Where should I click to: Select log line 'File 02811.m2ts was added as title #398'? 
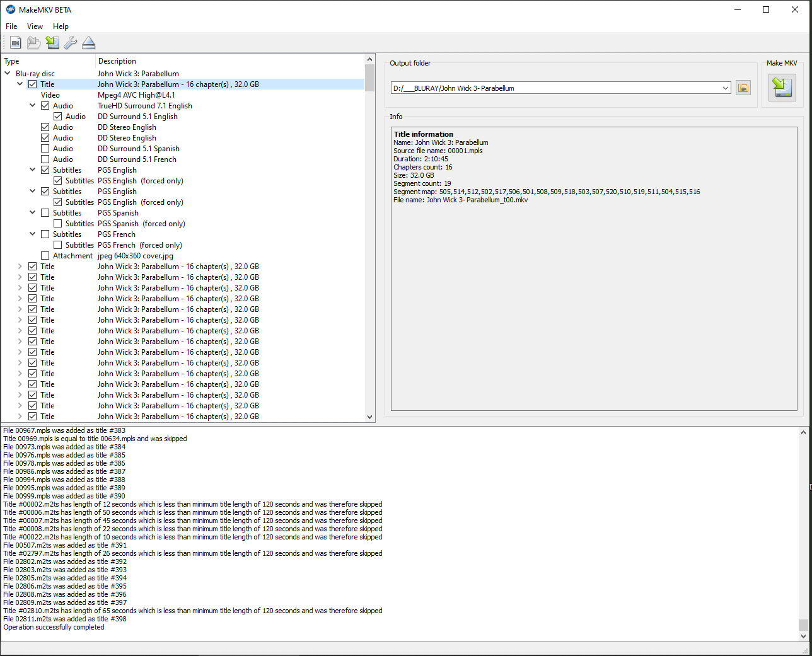pyautogui.click(x=65, y=619)
